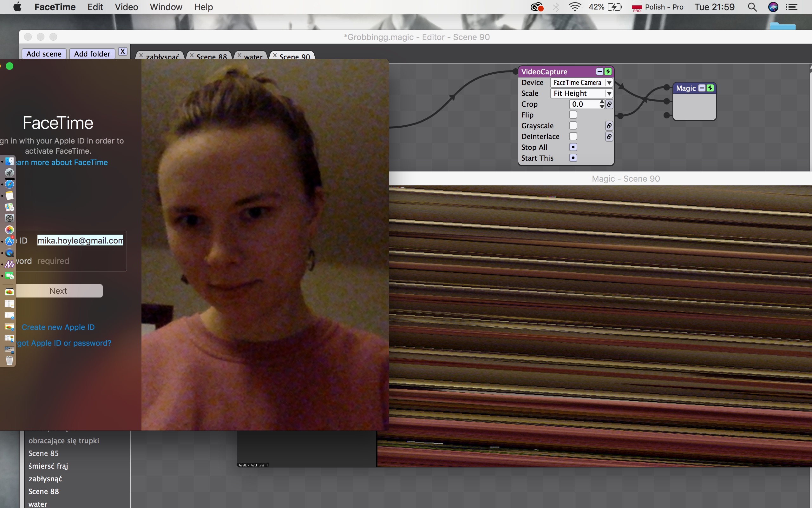Collapse the Magic module with minus icon

(x=702, y=88)
